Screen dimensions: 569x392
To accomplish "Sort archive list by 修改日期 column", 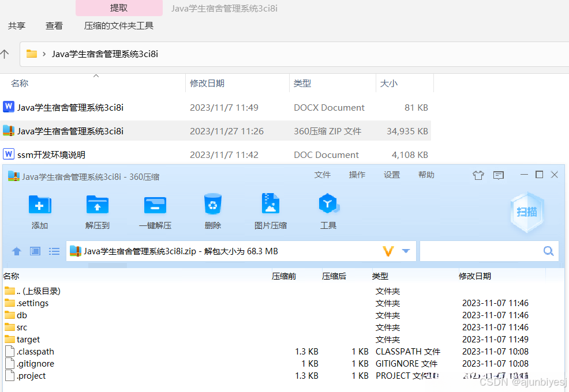I will 475,276.
